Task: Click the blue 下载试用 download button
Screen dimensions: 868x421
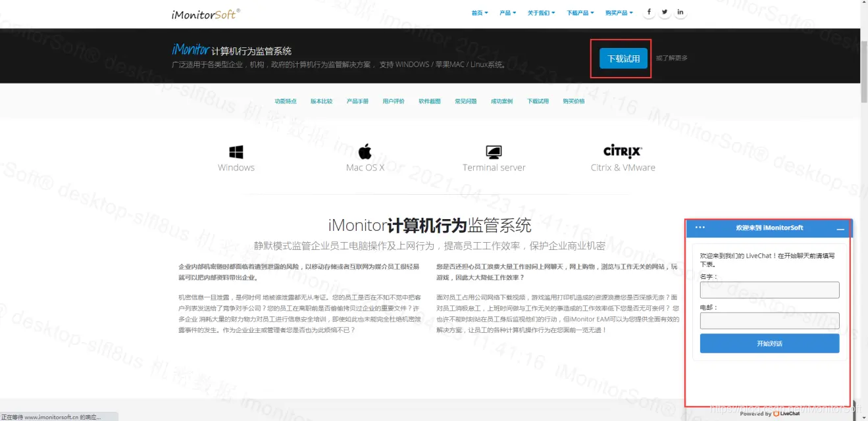Action: point(623,59)
